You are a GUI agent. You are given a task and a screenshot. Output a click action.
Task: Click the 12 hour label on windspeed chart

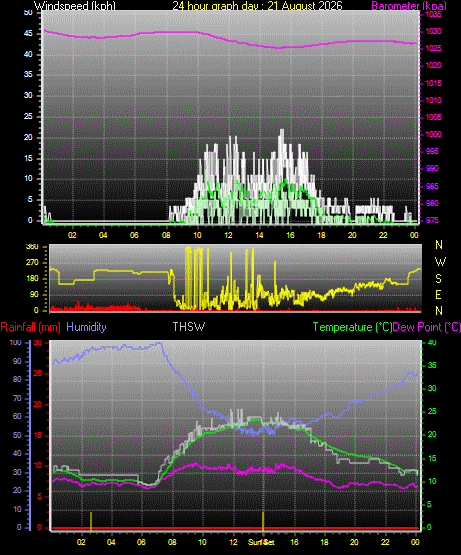pyautogui.click(x=228, y=235)
